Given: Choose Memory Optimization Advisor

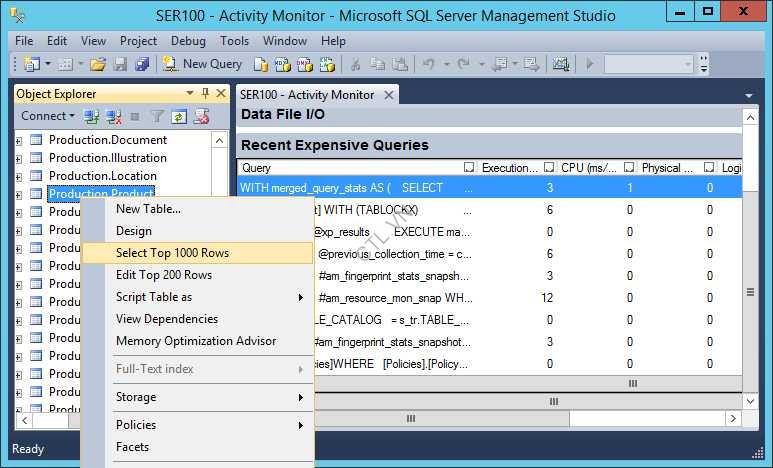Looking at the screenshot, I should click(197, 341).
